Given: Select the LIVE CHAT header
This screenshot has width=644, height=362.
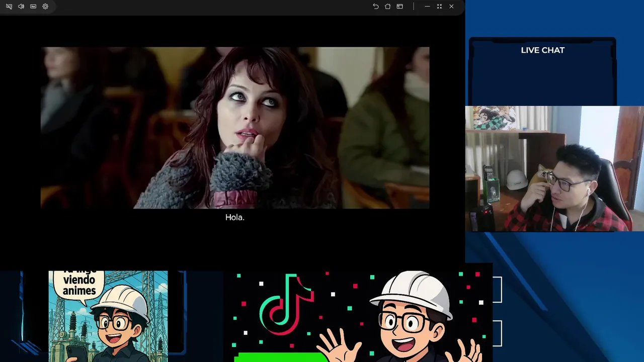Looking at the screenshot, I should coord(542,50).
